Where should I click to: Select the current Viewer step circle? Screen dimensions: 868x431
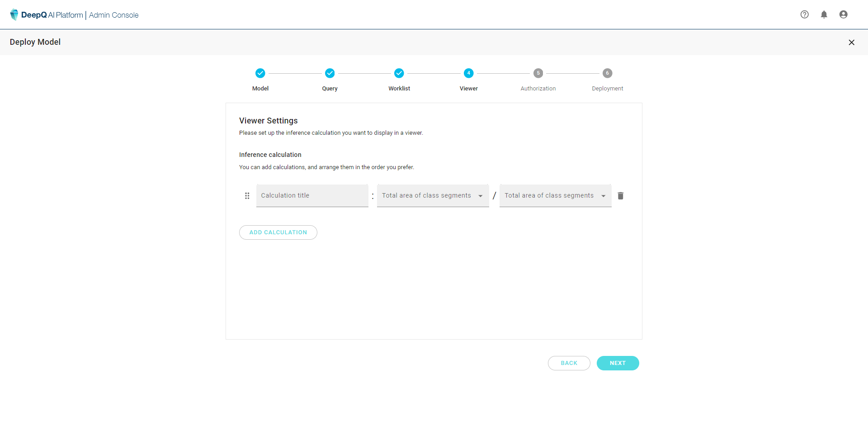(x=468, y=73)
